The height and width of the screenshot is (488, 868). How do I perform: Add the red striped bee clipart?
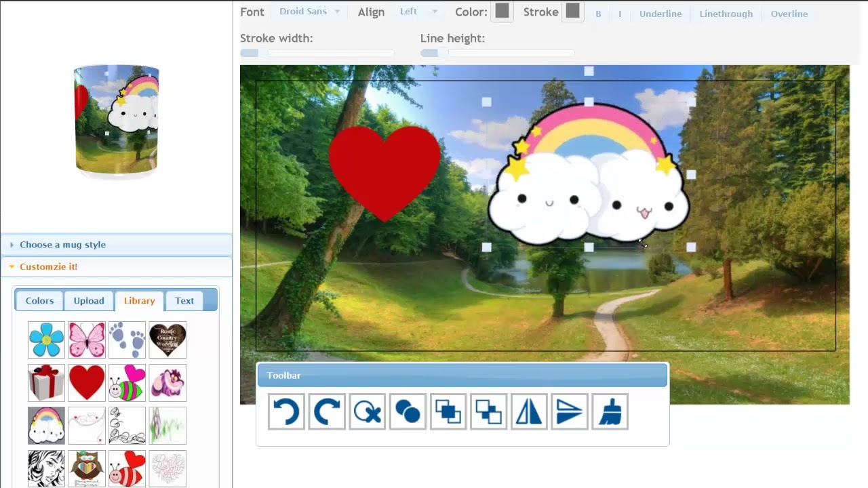127,468
